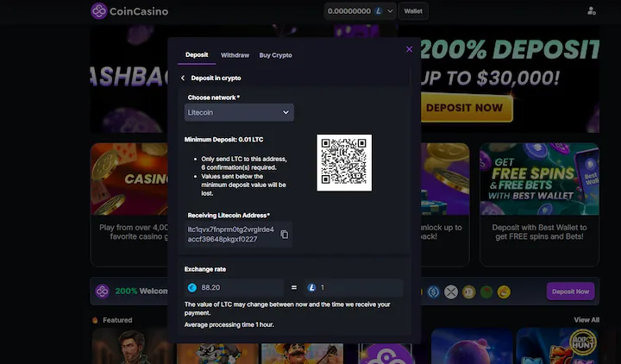Click the purple Deposit Now button

tap(570, 292)
